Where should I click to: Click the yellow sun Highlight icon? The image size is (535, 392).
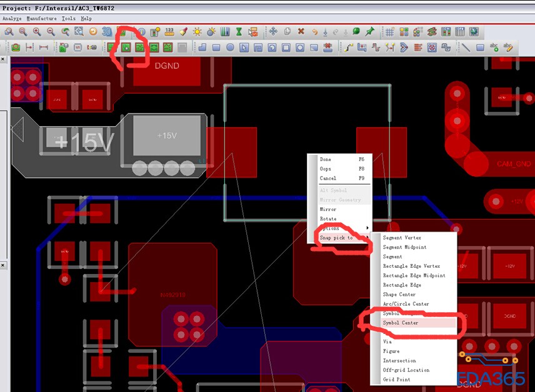point(197,32)
